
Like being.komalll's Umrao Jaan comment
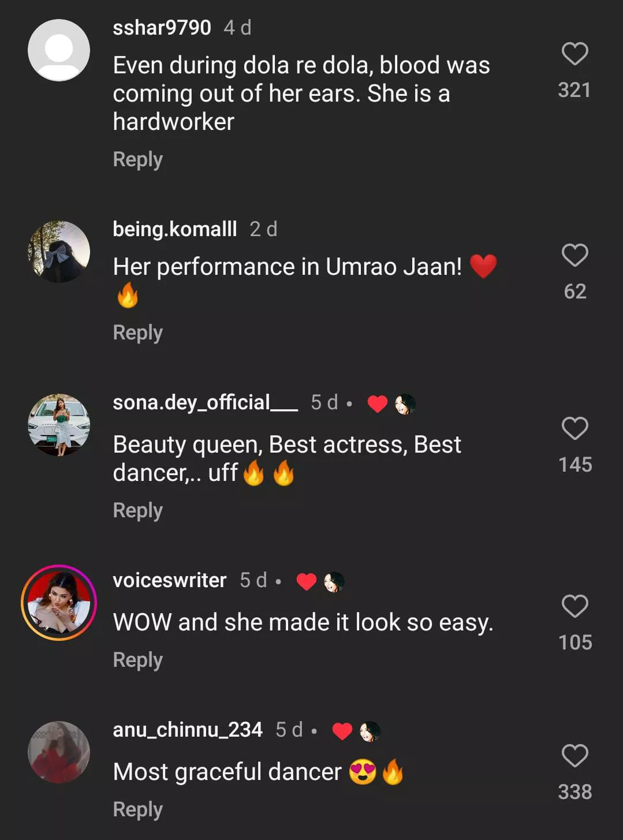click(574, 255)
